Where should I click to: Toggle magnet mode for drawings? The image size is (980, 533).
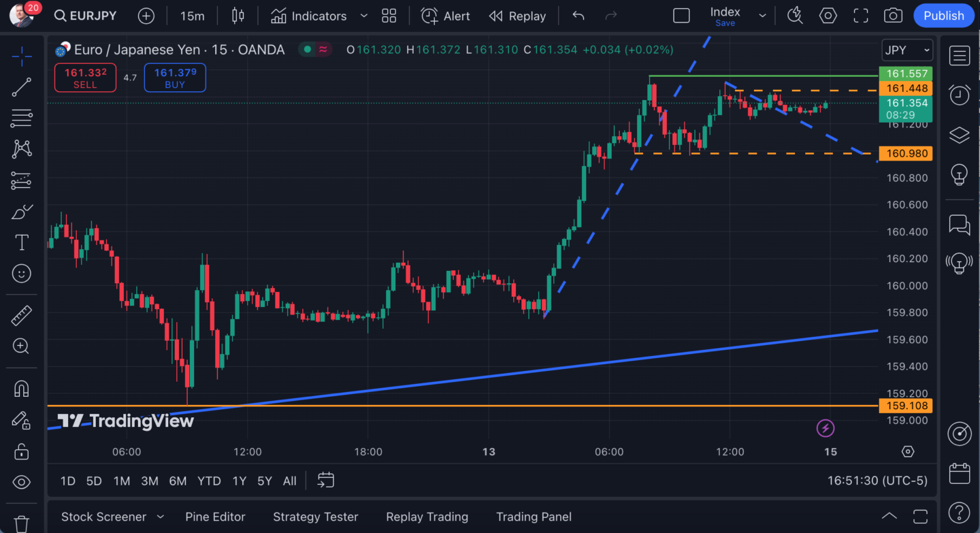click(22, 388)
